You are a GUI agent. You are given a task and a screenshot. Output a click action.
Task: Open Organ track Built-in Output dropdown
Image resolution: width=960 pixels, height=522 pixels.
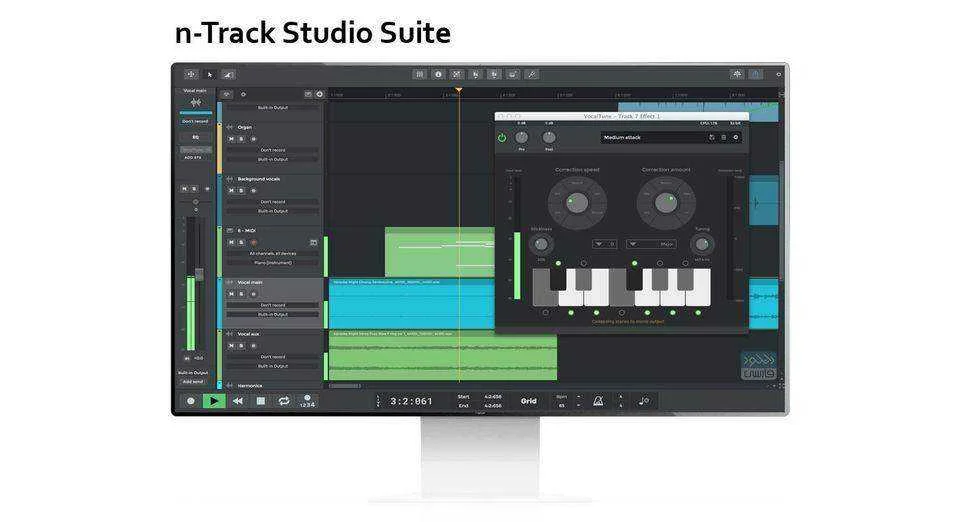tap(273, 159)
